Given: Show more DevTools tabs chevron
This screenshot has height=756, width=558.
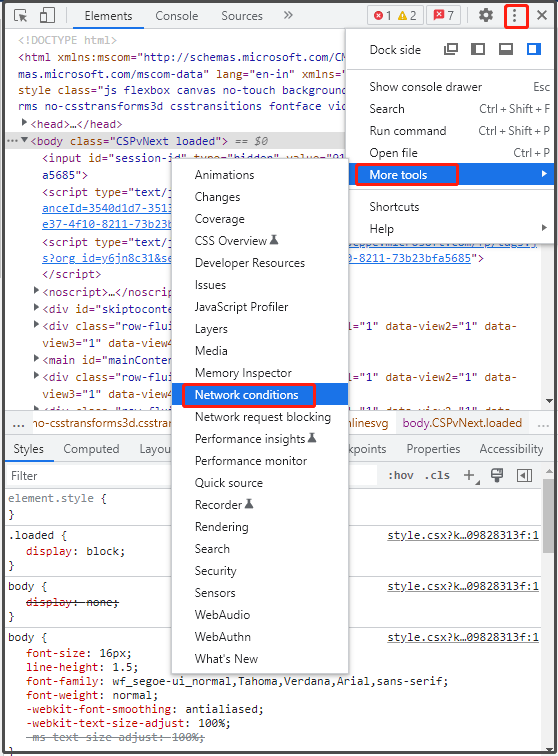Looking at the screenshot, I should click(288, 15).
